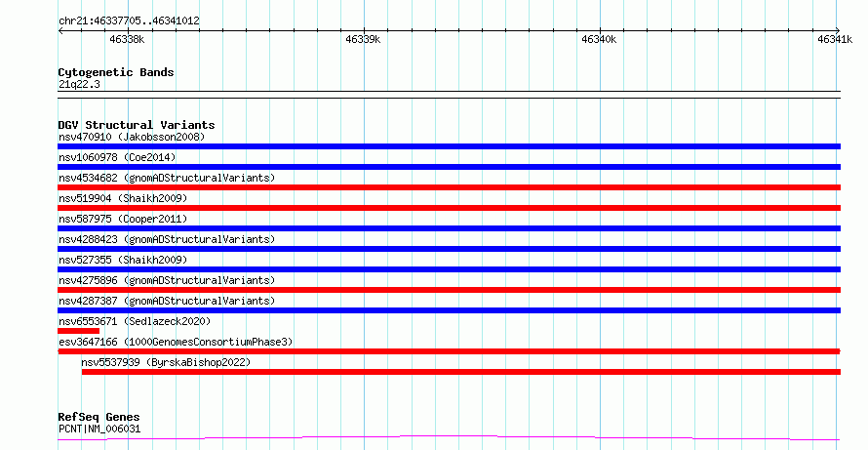Select the short red bar under nsv6553671
The width and height of the screenshot is (868, 450).
pyautogui.click(x=79, y=331)
